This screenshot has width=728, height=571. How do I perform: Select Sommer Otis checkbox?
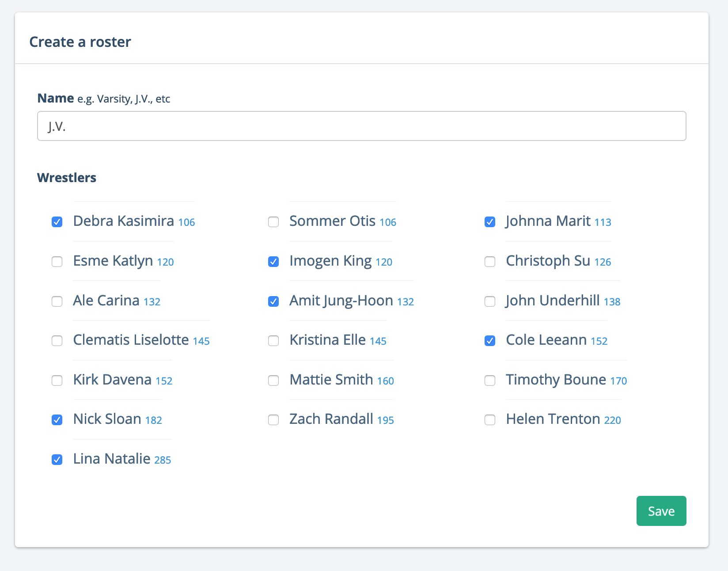273,222
